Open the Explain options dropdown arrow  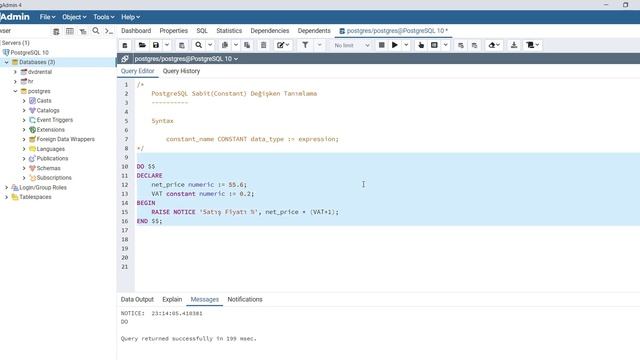click(445, 45)
